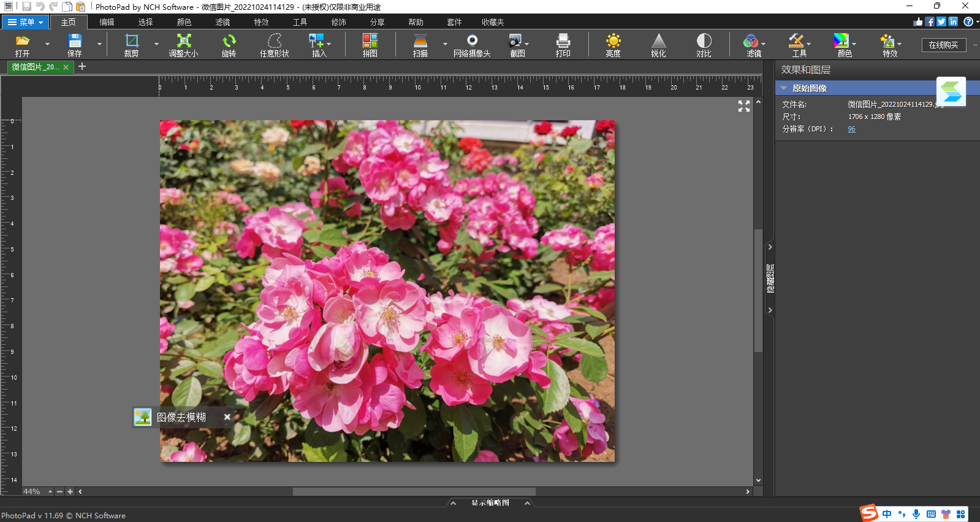The image size is (980, 522).
Task: Expand the 保存 (Save) dropdown arrow
Action: 99,44
